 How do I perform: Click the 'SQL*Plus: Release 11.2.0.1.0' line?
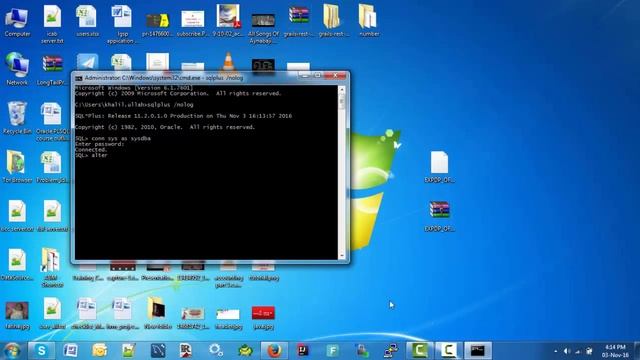tap(183, 116)
